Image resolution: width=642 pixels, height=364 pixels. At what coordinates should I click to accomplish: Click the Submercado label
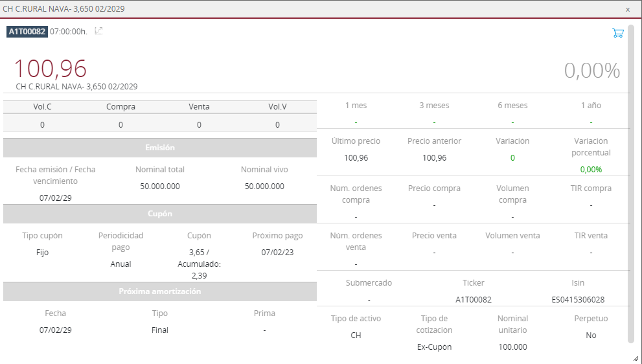(369, 283)
